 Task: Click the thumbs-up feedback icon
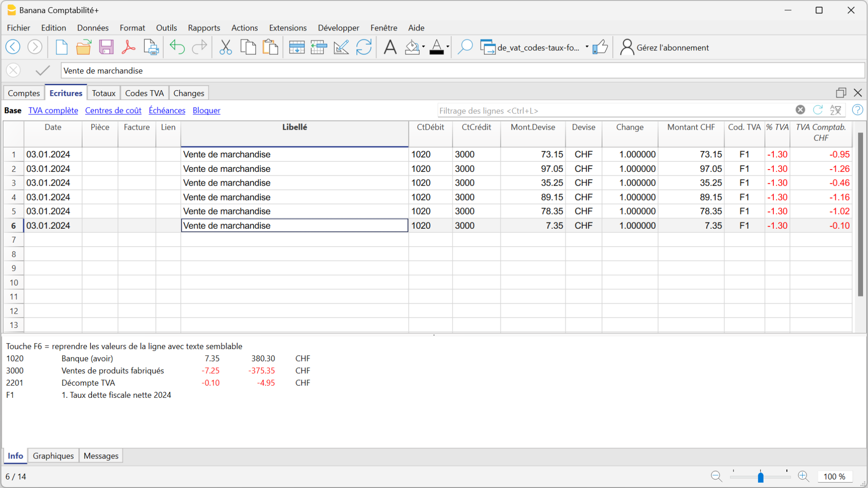pyautogui.click(x=600, y=47)
